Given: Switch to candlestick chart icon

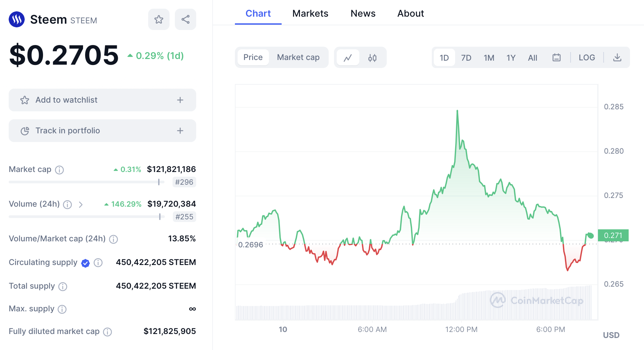Looking at the screenshot, I should point(372,58).
